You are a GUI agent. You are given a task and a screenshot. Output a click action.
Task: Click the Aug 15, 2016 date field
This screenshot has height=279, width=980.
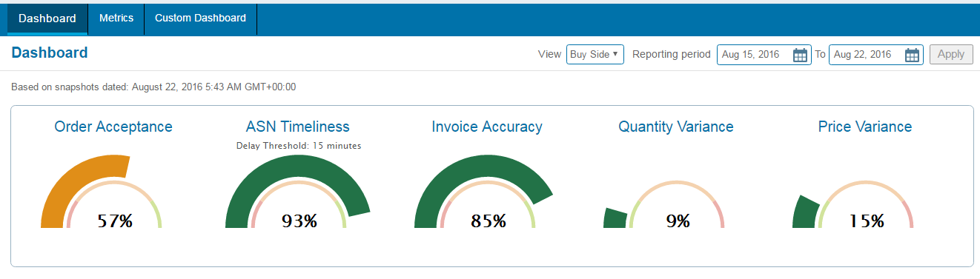point(764,55)
